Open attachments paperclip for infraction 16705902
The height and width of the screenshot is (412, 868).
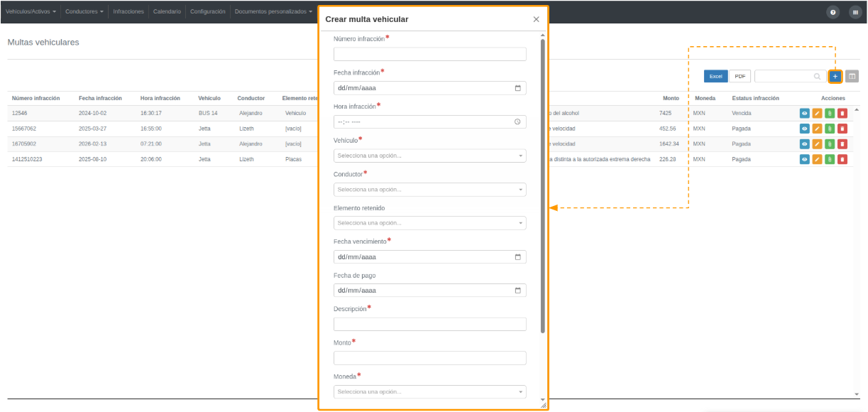click(x=830, y=143)
